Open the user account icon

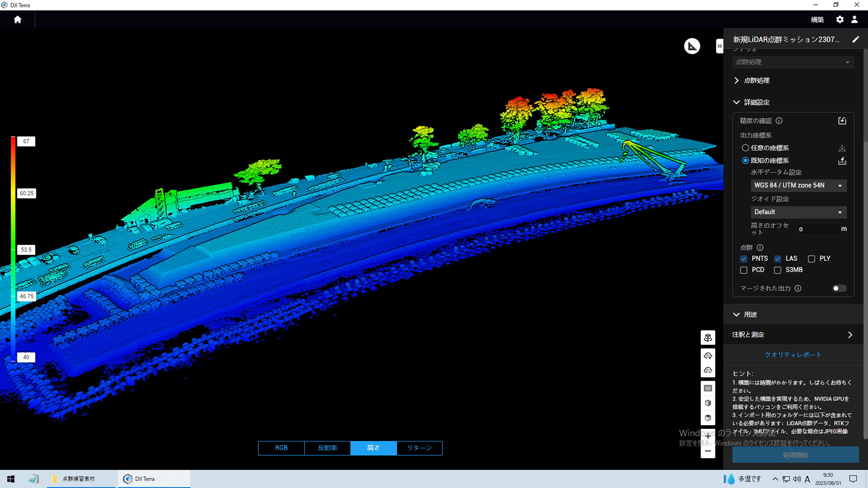(x=854, y=19)
